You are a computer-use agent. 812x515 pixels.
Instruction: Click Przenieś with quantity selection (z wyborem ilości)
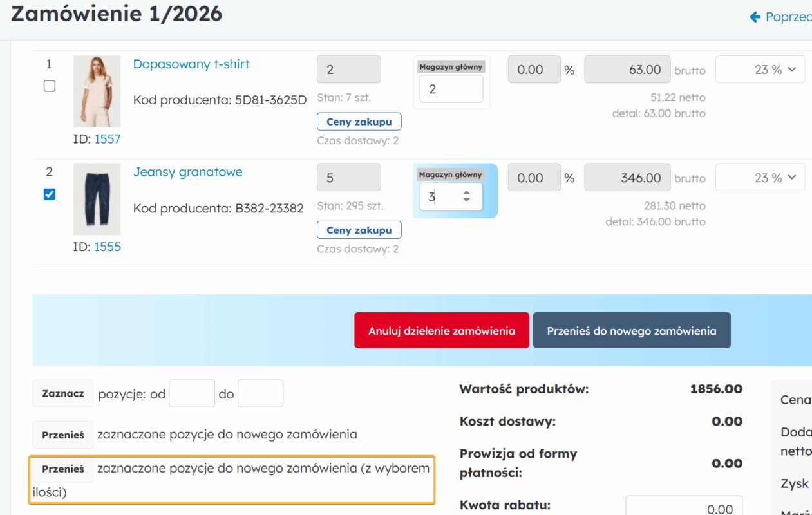pos(63,469)
